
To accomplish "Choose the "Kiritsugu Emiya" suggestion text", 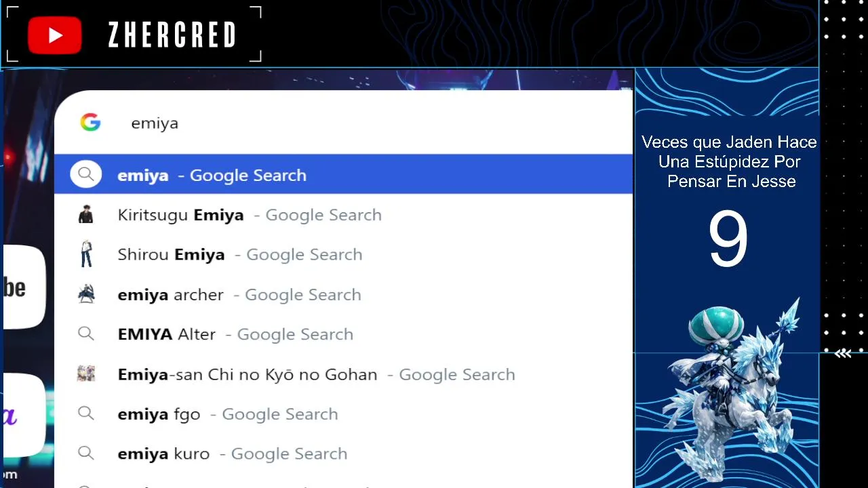I will [x=181, y=215].
